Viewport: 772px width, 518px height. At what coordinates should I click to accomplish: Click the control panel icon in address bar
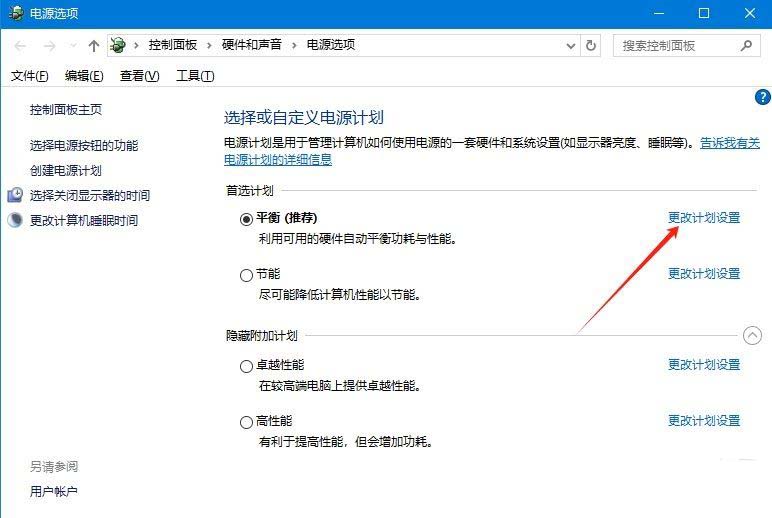pos(118,45)
